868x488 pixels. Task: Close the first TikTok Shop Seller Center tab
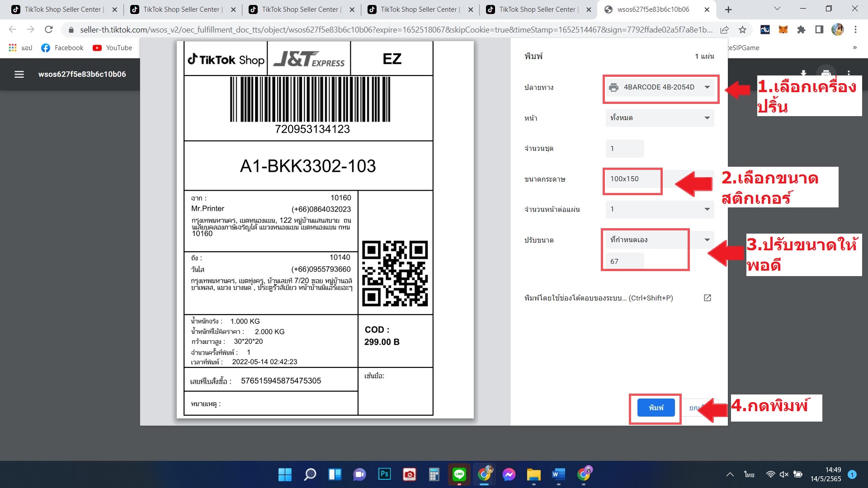115,9
